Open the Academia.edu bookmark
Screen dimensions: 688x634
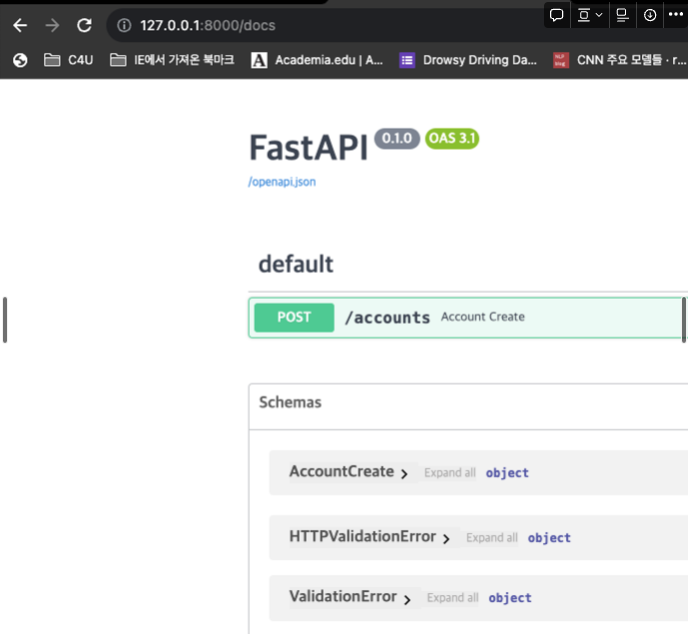317,60
